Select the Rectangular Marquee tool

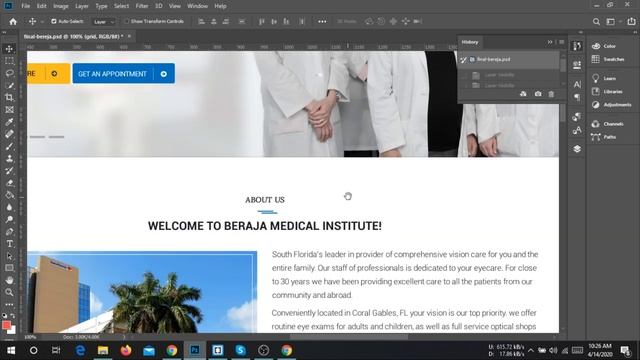(9, 61)
